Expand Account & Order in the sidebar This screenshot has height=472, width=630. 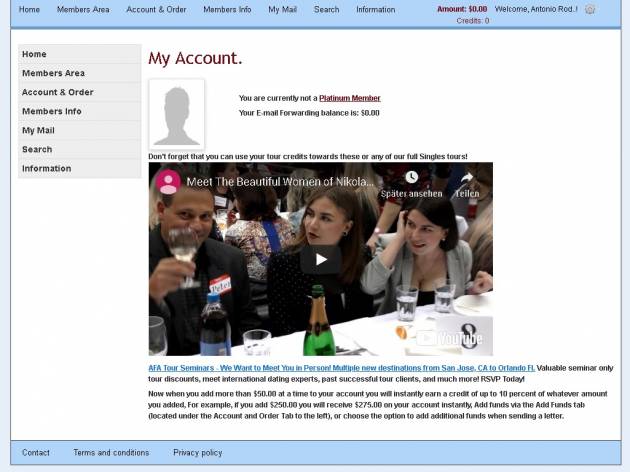click(x=58, y=92)
